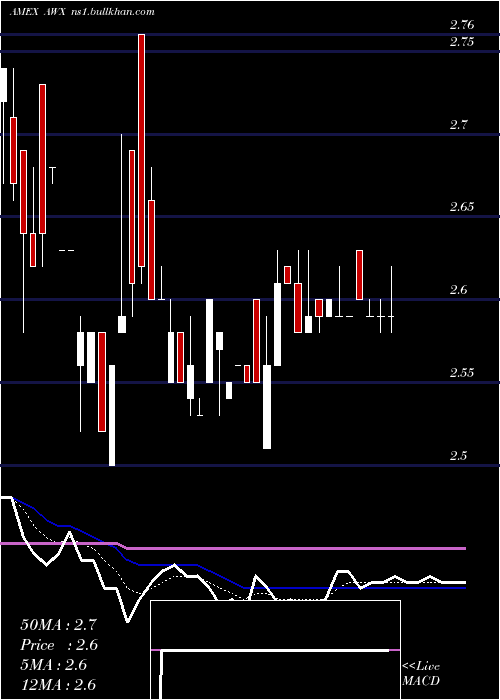
Task: Click the 2.7 price axis label
Action: tap(458, 125)
